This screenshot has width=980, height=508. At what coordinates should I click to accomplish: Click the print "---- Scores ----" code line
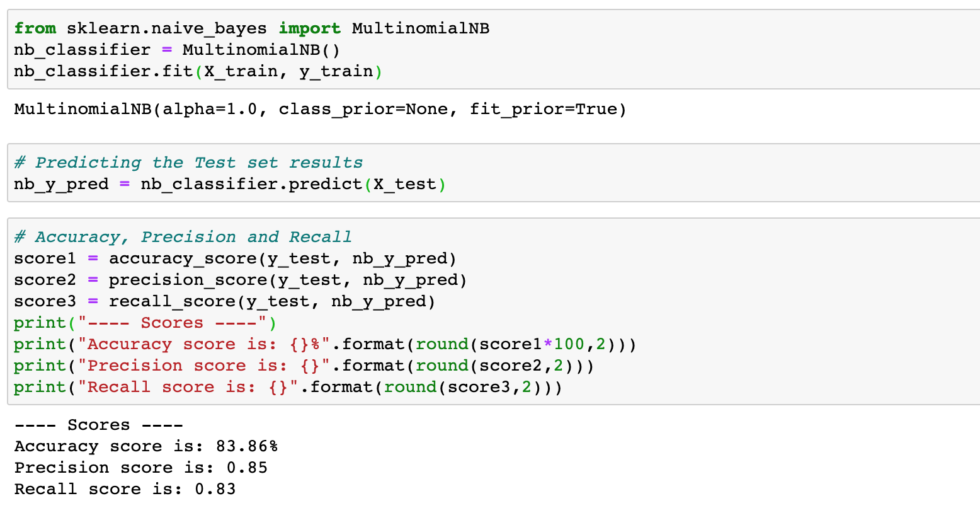pos(145,323)
